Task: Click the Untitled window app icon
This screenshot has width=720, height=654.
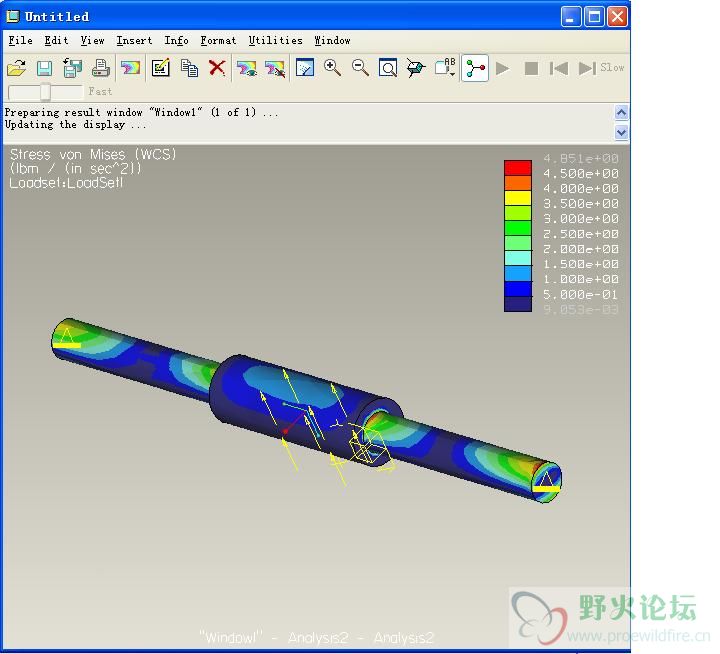Action: point(13,17)
